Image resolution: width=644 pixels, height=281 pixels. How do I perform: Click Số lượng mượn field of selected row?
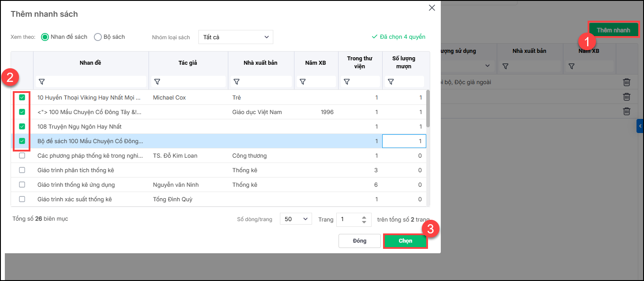[x=404, y=141]
